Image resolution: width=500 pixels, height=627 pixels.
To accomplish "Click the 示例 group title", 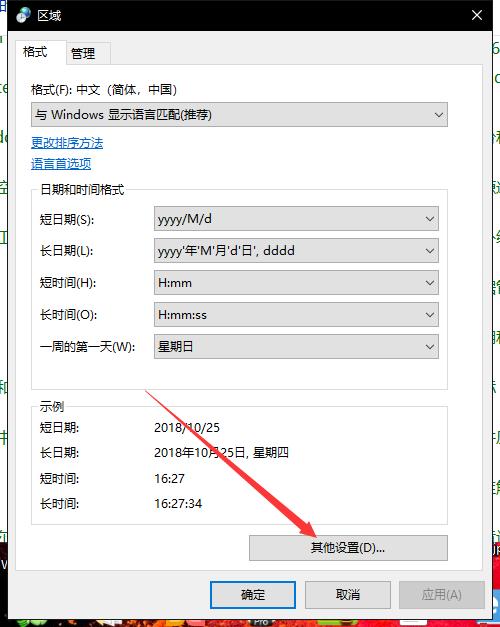I will pyautogui.click(x=52, y=407).
